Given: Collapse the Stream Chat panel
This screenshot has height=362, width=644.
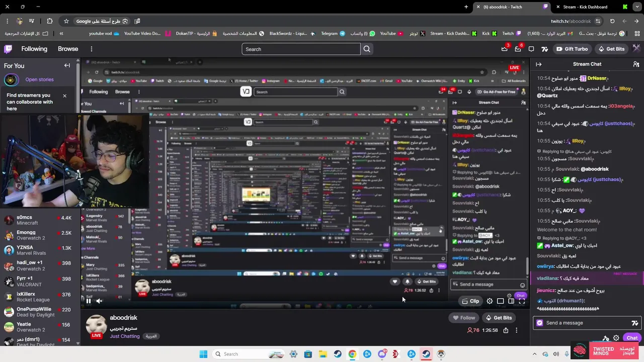Looking at the screenshot, I should click(538, 64).
